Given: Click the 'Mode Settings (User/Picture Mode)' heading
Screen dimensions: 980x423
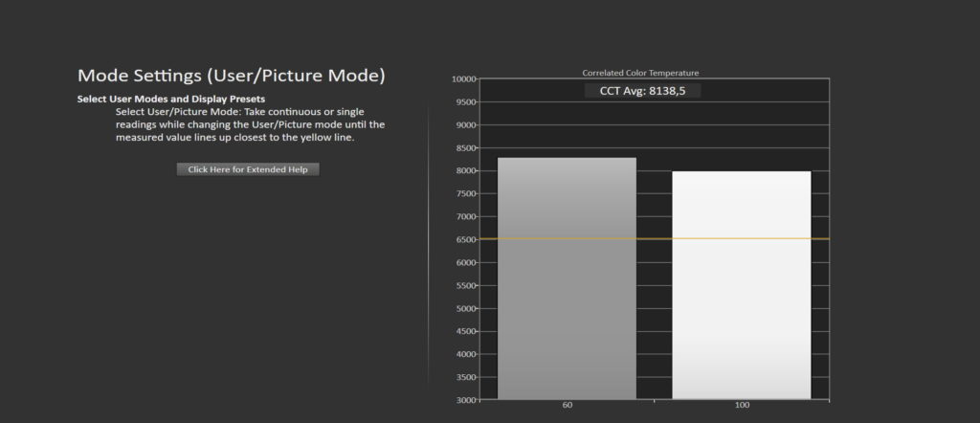Looking at the screenshot, I should (x=232, y=76).
